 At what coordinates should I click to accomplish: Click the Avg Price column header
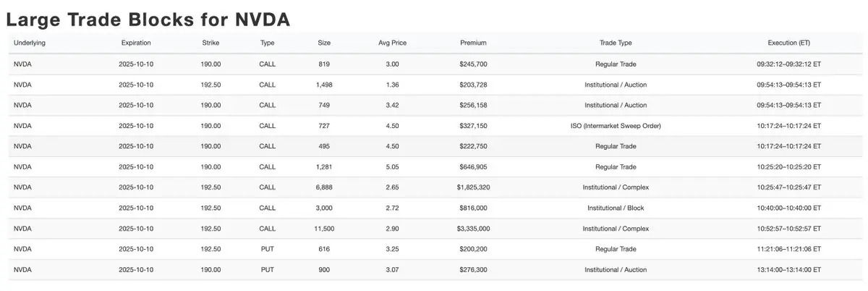click(393, 43)
